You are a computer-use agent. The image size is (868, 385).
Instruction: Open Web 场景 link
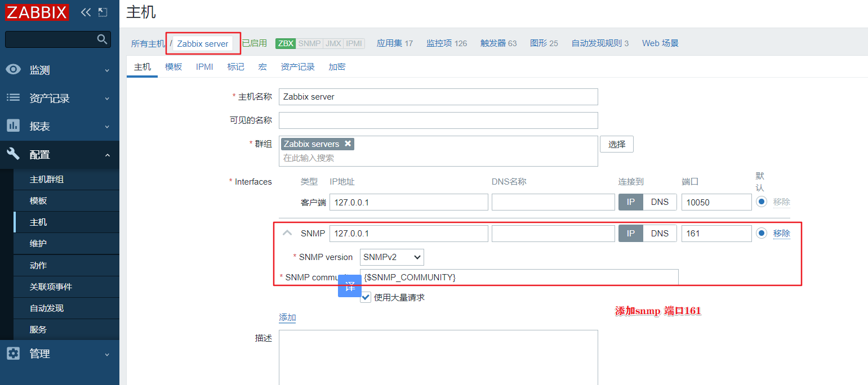660,43
